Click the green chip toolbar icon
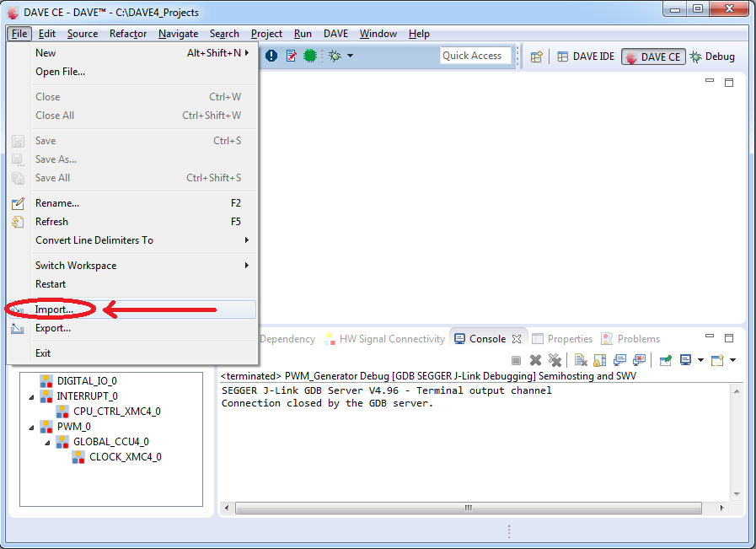The image size is (756, 549). 310,56
